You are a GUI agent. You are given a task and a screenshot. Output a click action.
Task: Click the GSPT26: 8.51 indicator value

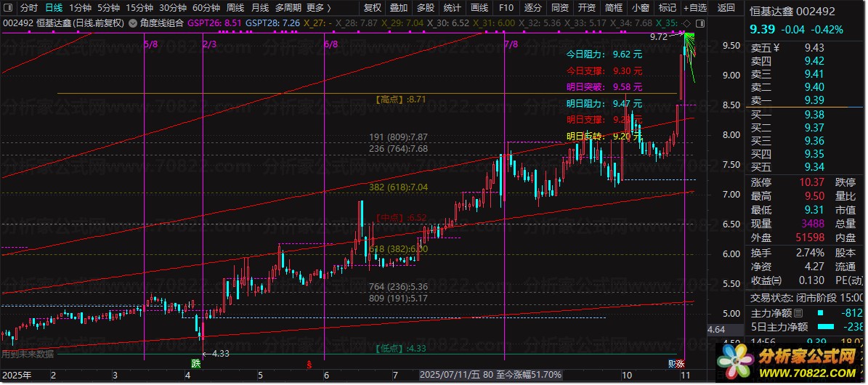214,23
